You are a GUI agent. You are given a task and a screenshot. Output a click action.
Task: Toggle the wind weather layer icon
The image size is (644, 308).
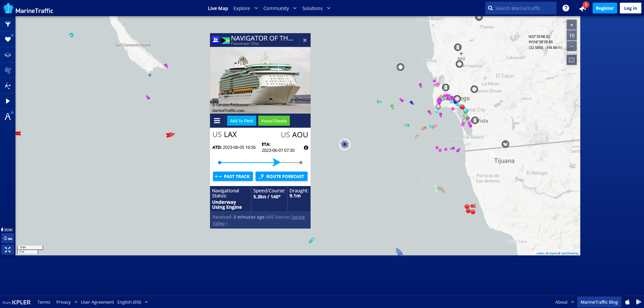pos(8,70)
